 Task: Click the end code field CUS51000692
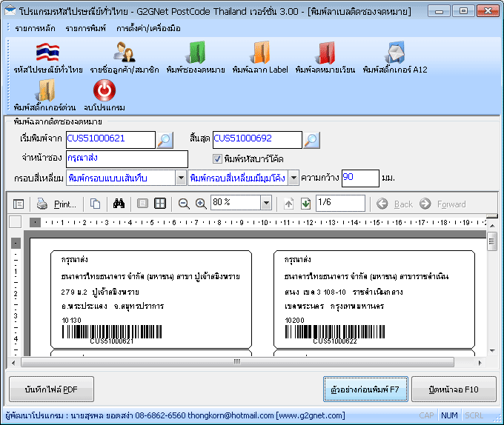click(257, 140)
